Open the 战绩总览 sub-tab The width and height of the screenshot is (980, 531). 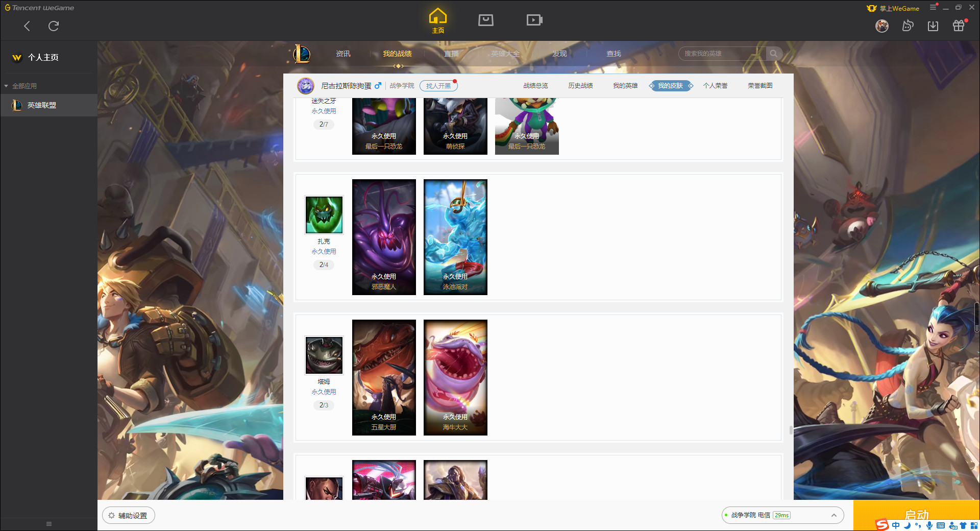[535, 86]
